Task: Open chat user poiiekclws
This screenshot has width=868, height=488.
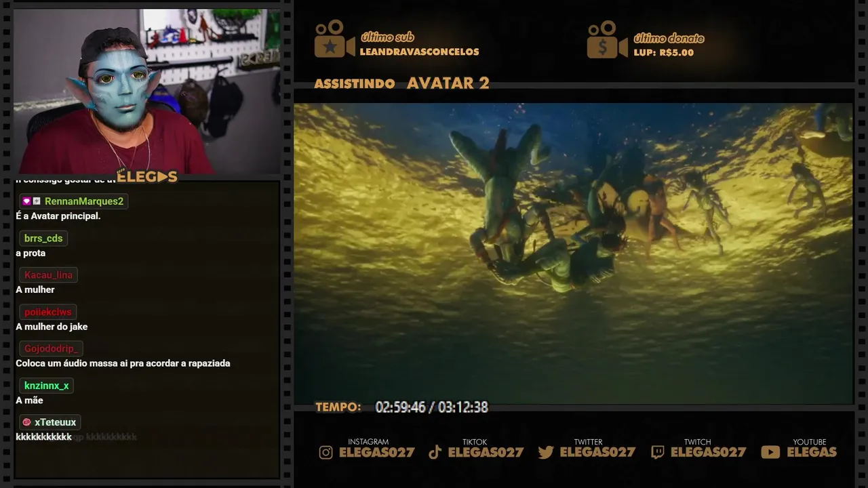Action: [47, 312]
